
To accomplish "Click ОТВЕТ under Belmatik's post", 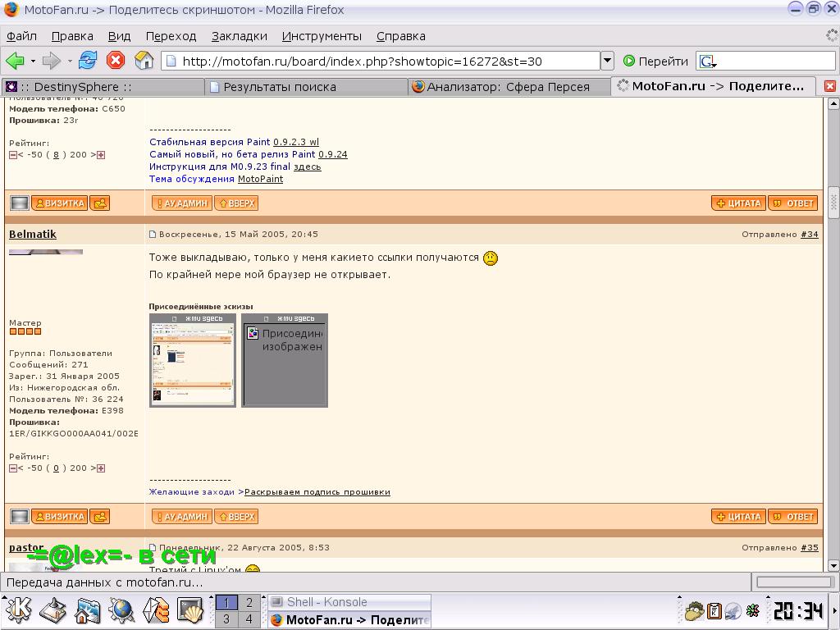I will point(793,517).
